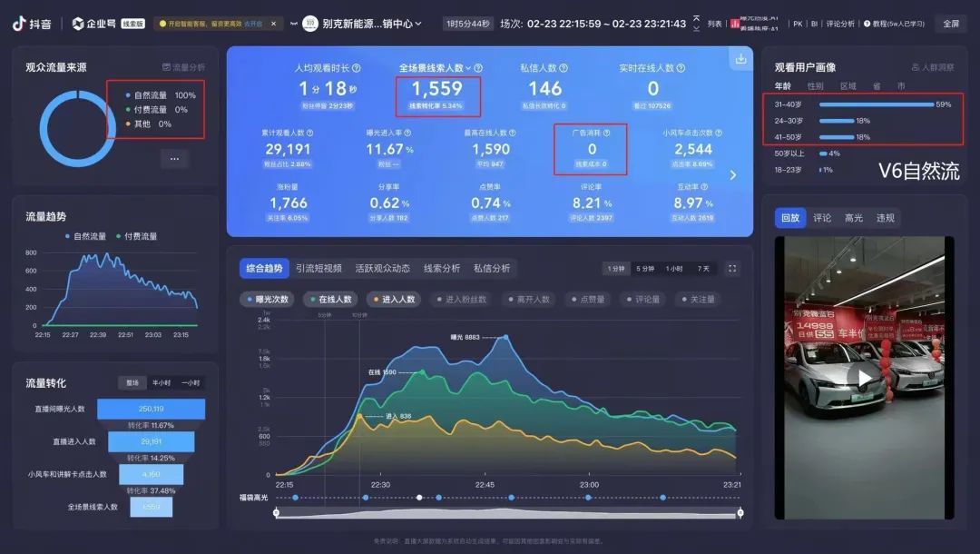Set chart granularity to 1小时
980x554 pixels.
[x=673, y=269]
